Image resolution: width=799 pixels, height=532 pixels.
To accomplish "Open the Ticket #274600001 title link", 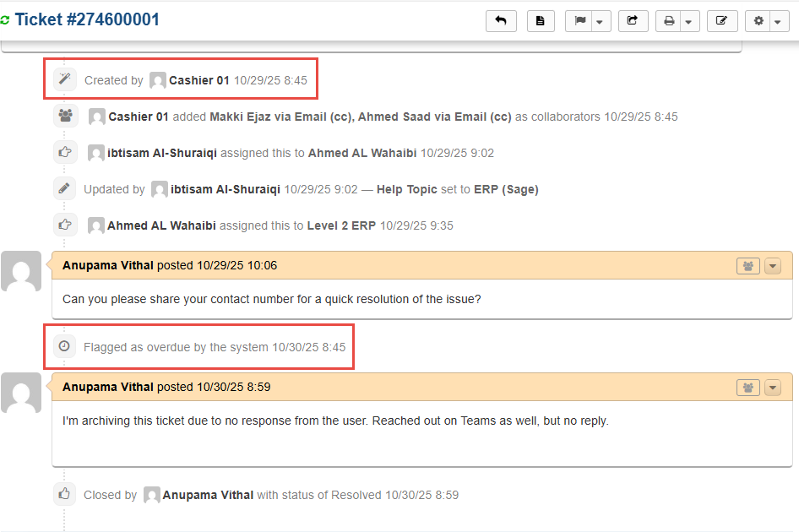I will pyautogui.click(x=87, y=19).
